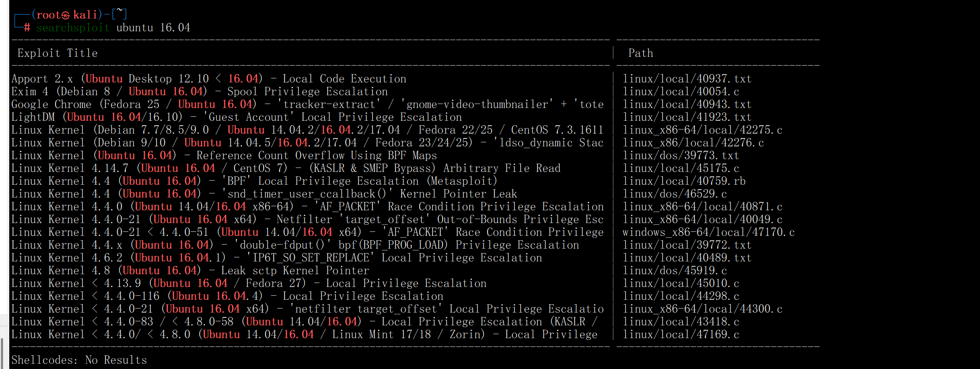Click path linux/local/40937.txt
Screen dimensions: 980x369
click(687, 79)
